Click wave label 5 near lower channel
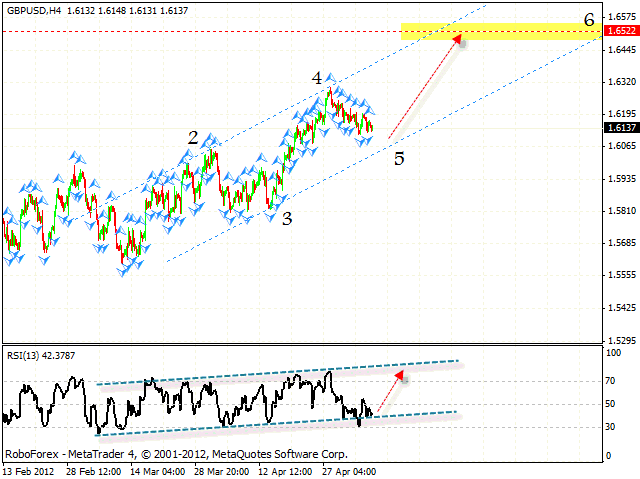This screenshot has height=479, width=640. pos(398,158)
